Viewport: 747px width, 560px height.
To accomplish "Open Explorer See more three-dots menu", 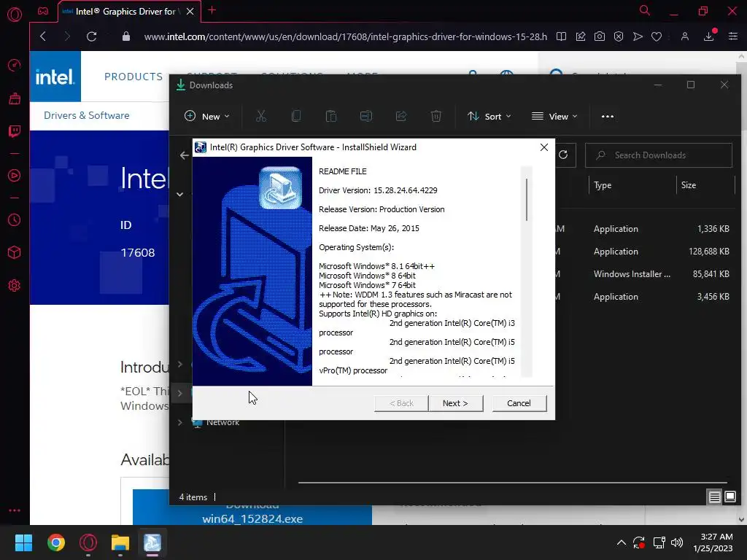I will coord(608,116).
